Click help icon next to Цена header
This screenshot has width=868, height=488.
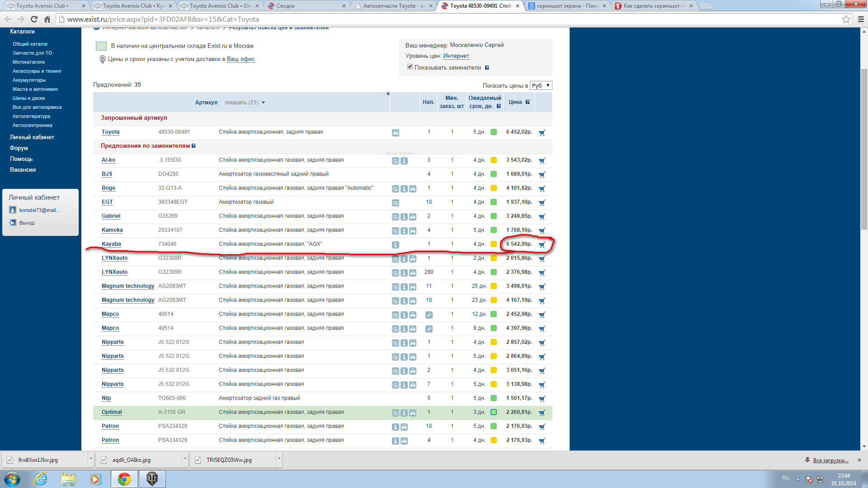528,102
